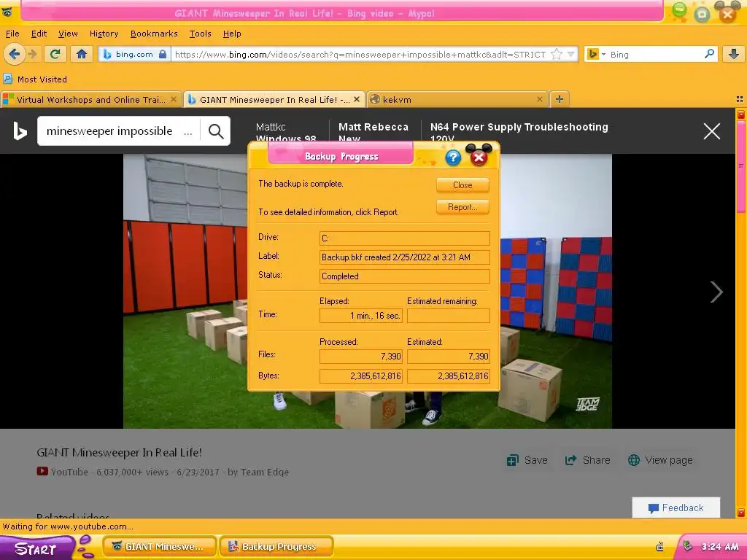
Task: Click the minesweeper impossible search field
Action: (x=119, y=131)
